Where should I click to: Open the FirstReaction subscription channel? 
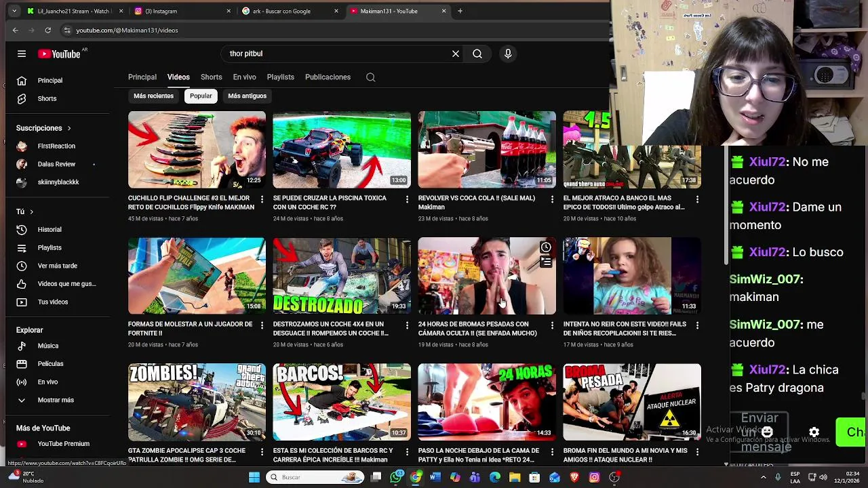(x=57, y=146)
